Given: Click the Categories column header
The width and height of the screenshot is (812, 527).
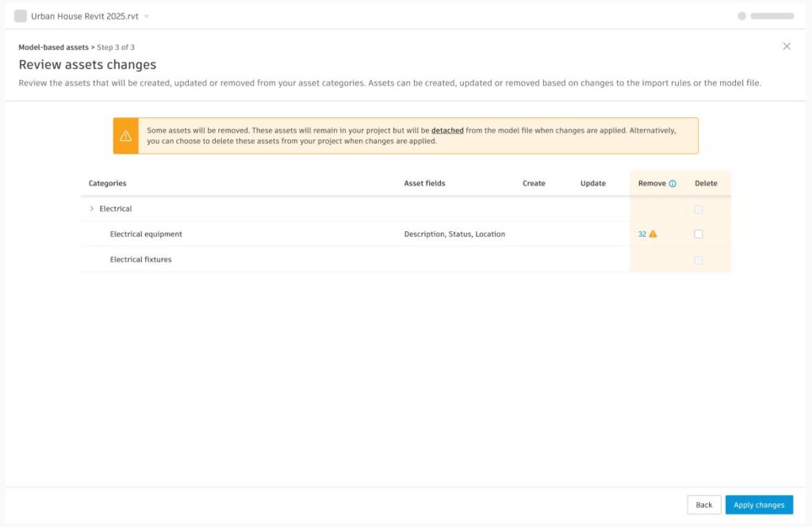Looking at the screenshot, I should coord(106,183).
